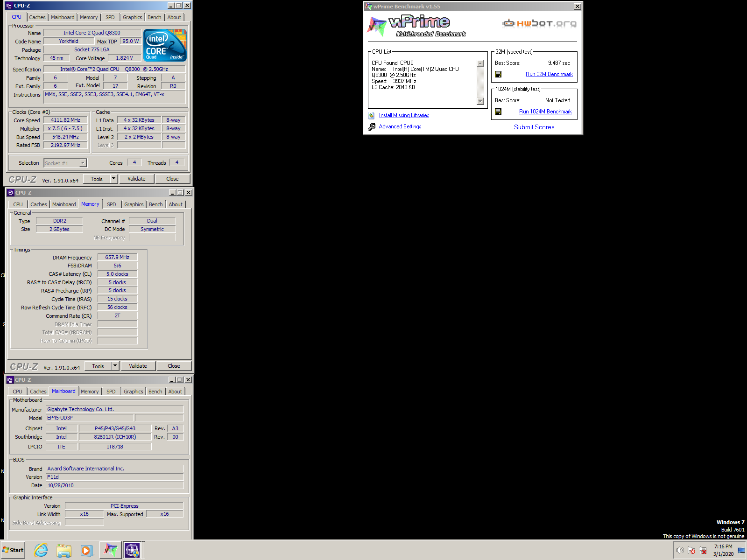Open the About tab in the Mainboard window

point(176,392)
